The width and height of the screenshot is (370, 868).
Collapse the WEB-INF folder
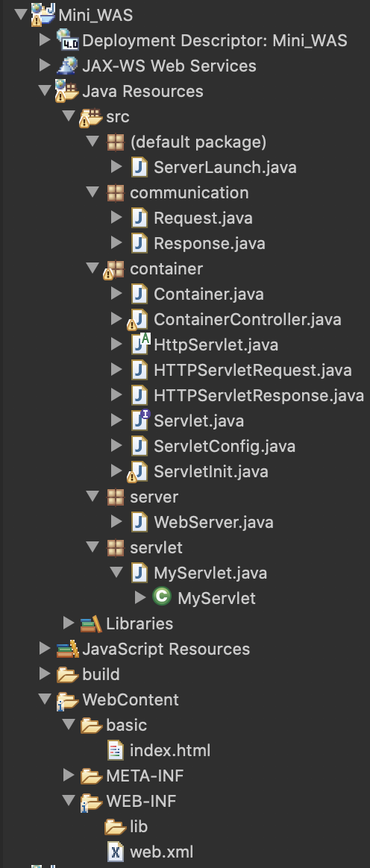pos(69,800)
